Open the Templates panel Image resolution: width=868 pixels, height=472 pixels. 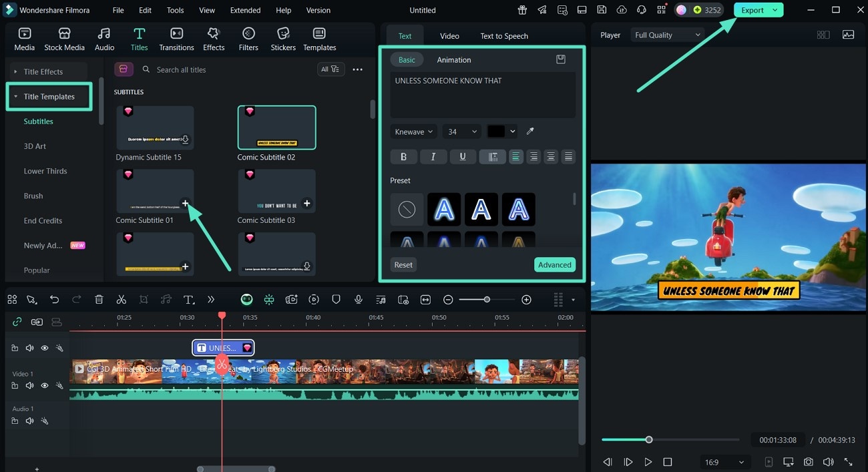319,39
